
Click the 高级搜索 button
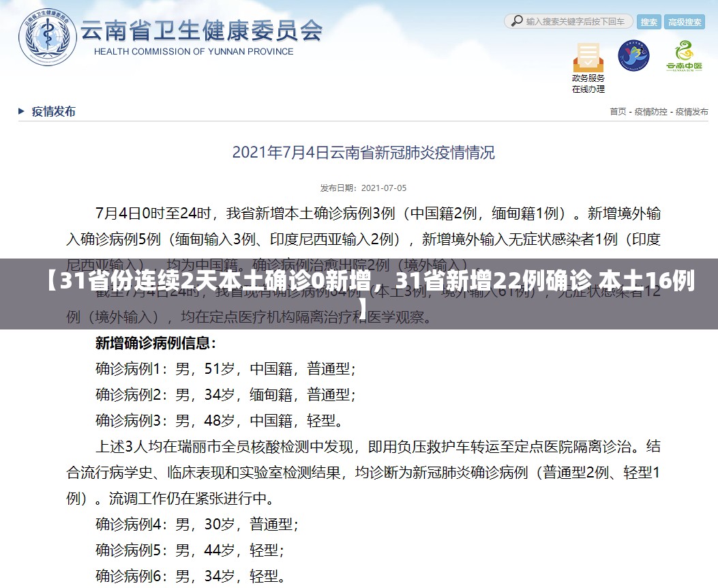tap(685, 22)
